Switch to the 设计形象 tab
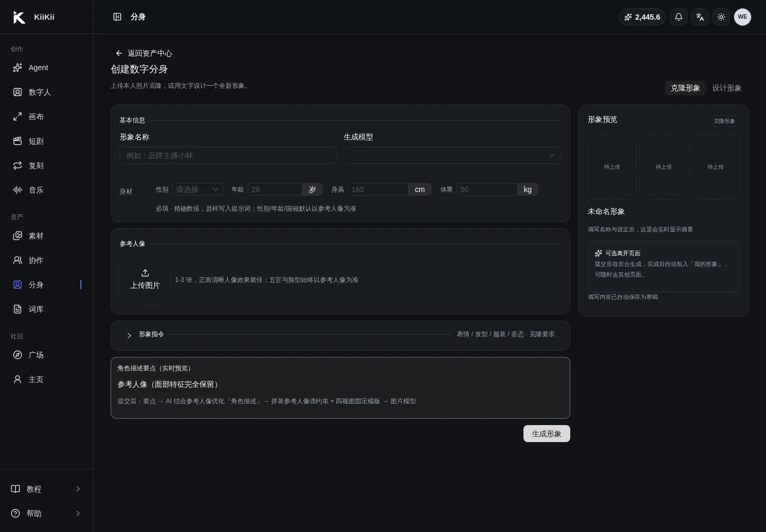Image resolution: width=766 pixels, height=532 pixels. (x=727, y=88)
